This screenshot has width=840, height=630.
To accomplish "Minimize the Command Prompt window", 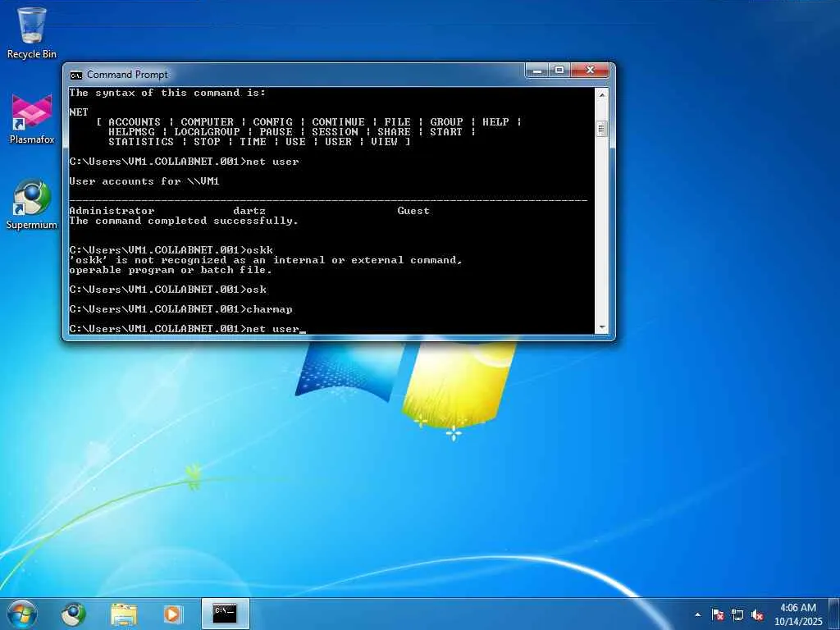I will (537, 71).
